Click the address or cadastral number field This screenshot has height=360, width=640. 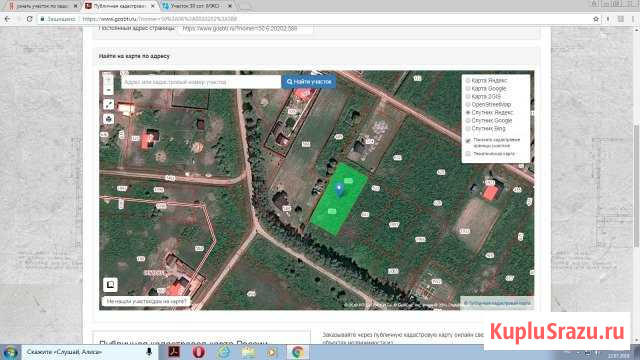pyautogui.click(x=201, y=82)
